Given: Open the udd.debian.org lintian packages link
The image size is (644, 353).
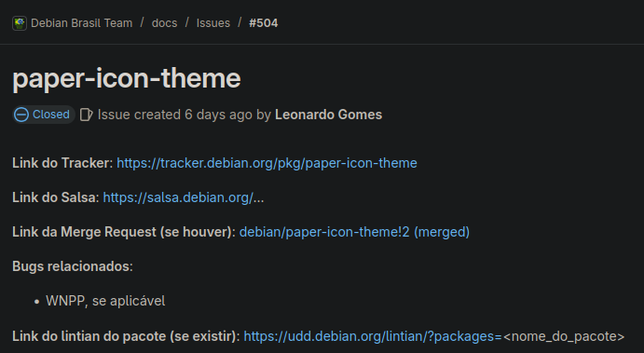Looking at the screenshot, I should (x=373, y=336).
